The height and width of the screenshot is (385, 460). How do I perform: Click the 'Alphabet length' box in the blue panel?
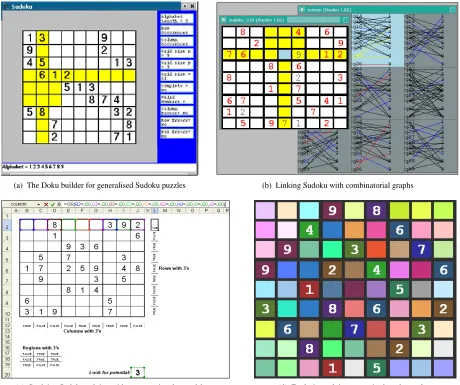(x=176, y=18)
